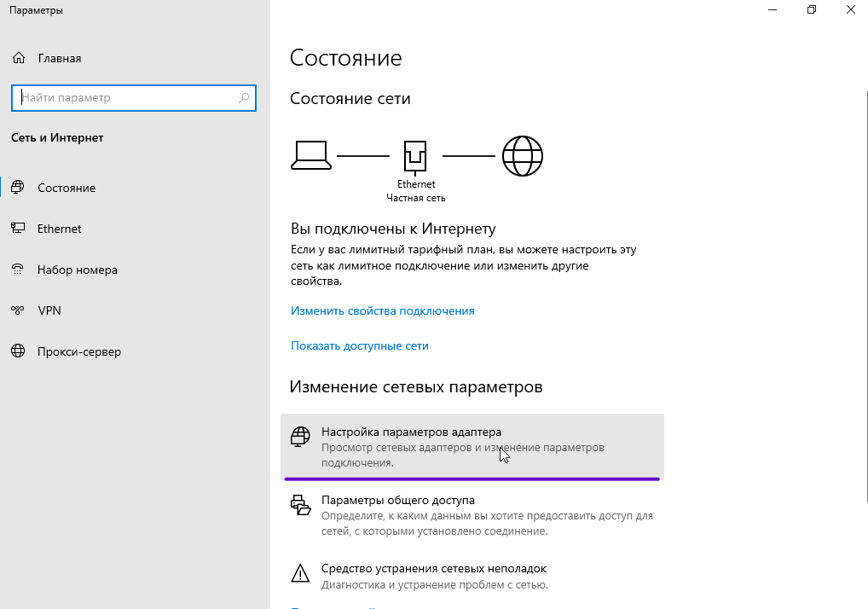Switch to the Набор номера section
Image resolution: width=868 pixels, height=609 pixels.
point(77,270)
